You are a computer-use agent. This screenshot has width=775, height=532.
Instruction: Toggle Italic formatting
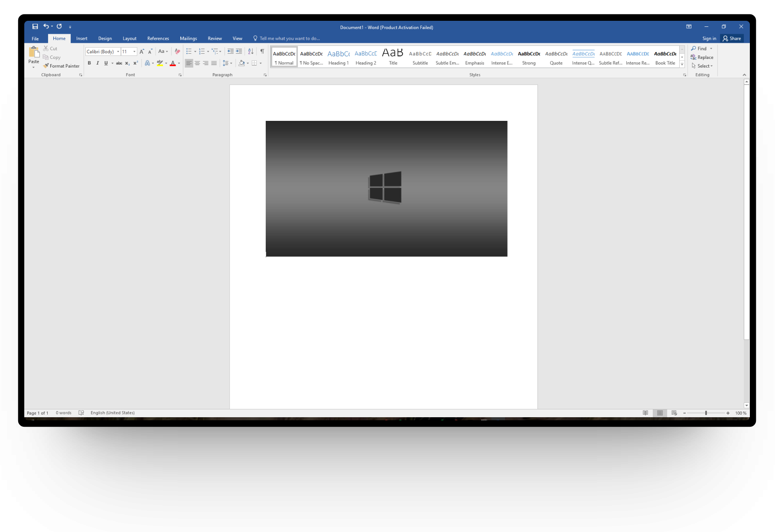pos(98,63)
